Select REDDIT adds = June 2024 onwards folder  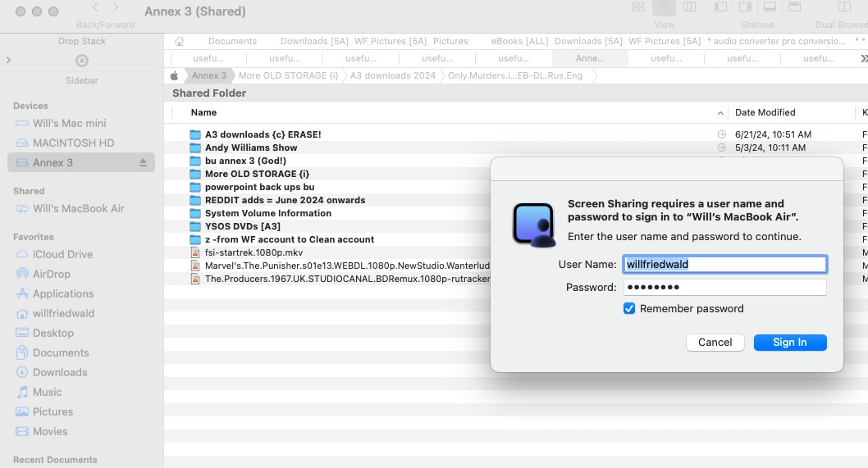tap(285, 200)
